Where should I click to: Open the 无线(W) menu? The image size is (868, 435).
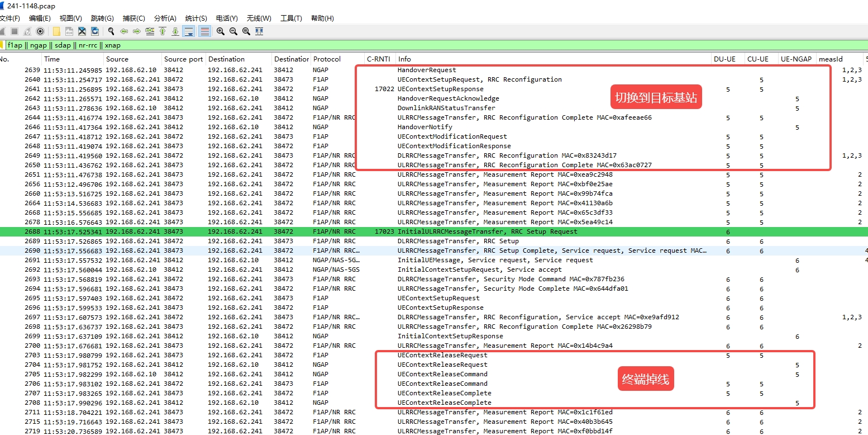(x=259, y=18)
